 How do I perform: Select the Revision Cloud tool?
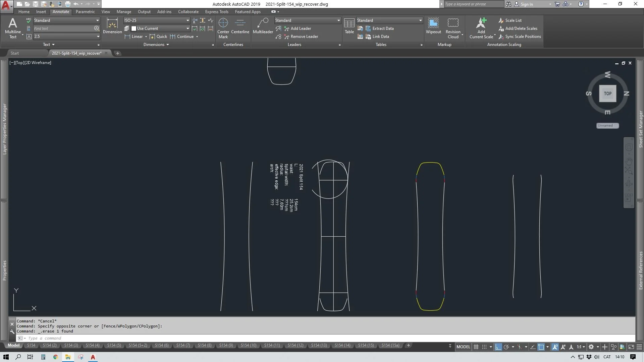(453, 27)
